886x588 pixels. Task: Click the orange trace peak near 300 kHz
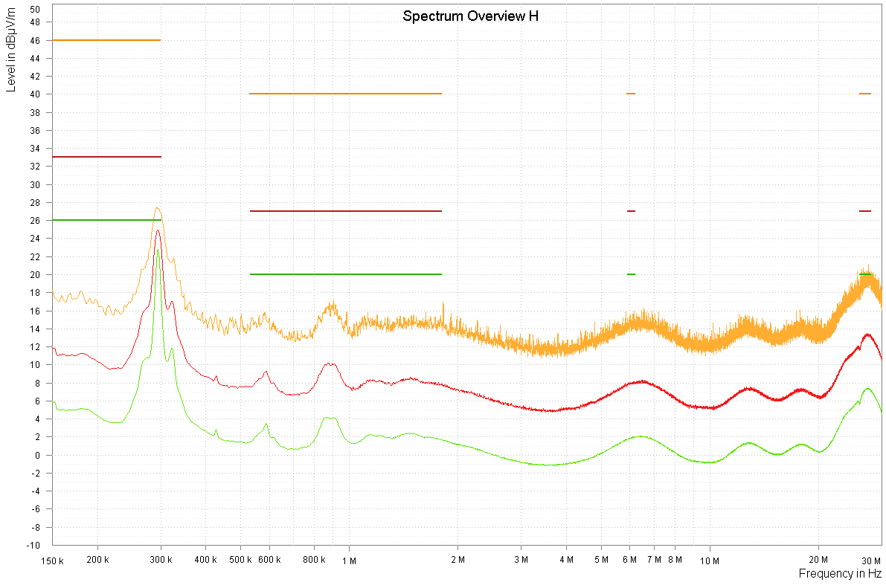pyautogui.click(x=157, y=208)
